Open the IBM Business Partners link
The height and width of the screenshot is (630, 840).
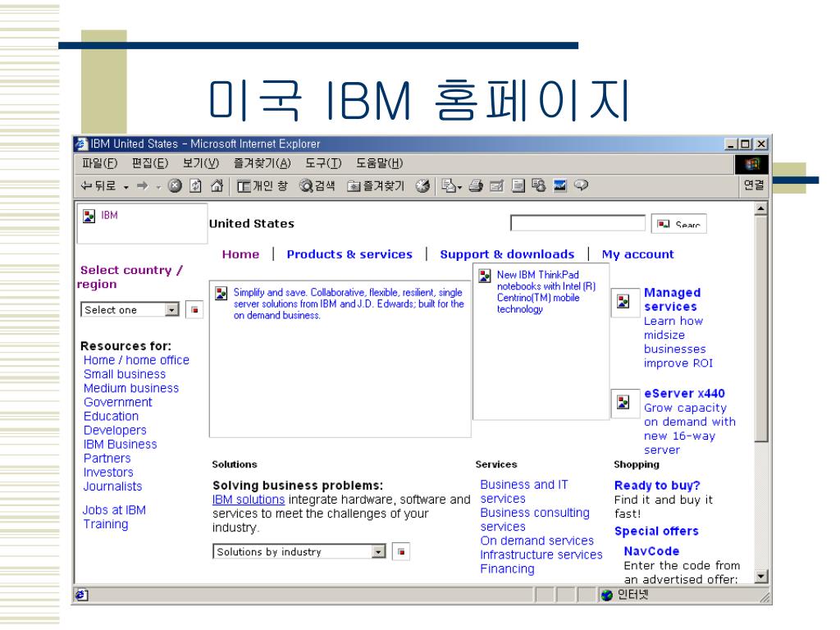120,451
